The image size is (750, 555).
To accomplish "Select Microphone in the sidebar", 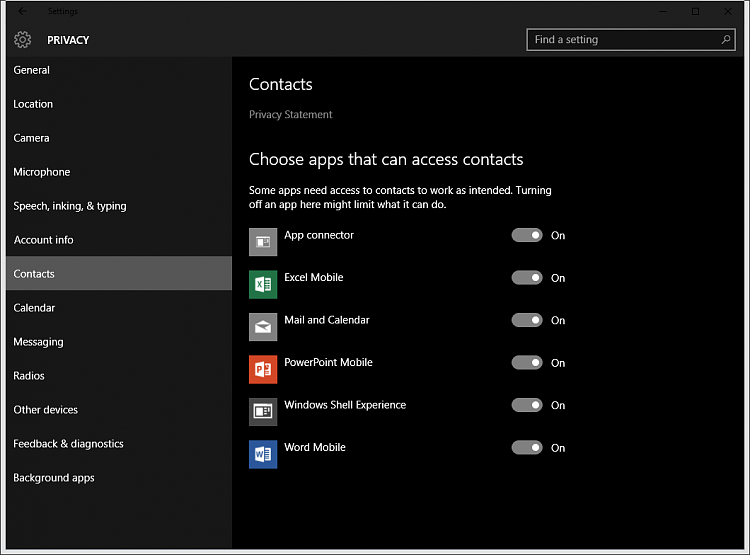I will [x=119, y=172].
